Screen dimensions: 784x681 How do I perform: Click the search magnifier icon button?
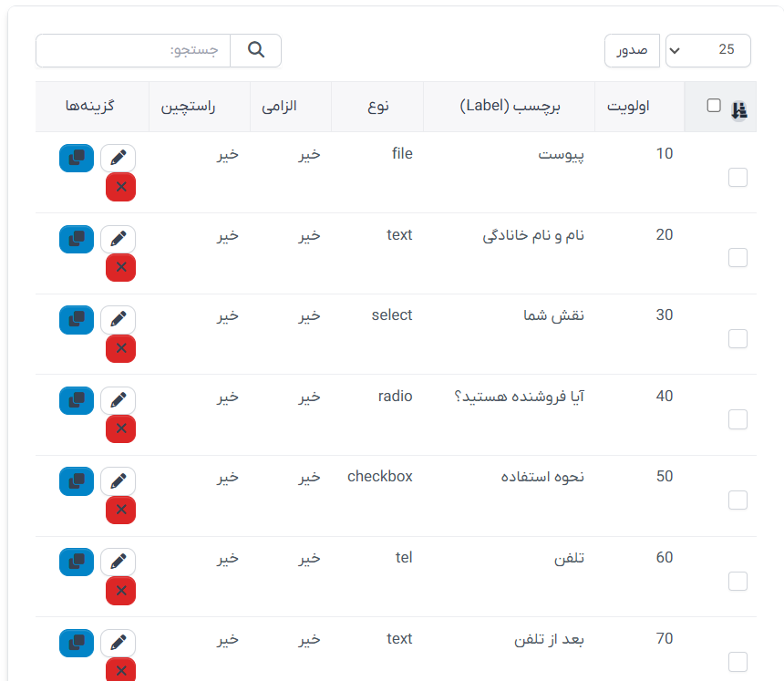[x=256, y=51]
